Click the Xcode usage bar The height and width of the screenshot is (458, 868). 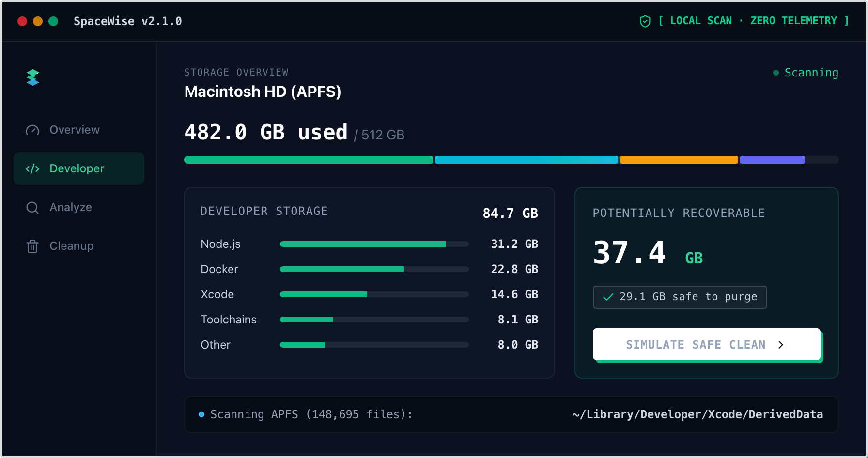click(x=374, y=294)
